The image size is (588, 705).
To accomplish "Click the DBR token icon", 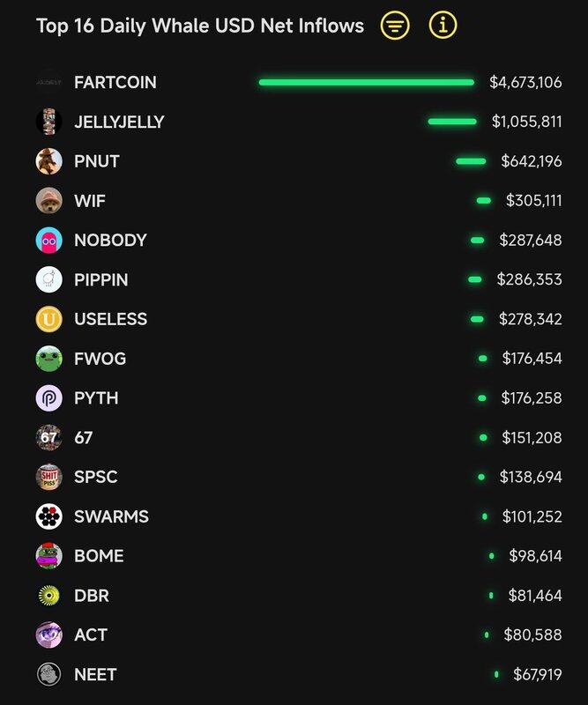I will [48, 596].
